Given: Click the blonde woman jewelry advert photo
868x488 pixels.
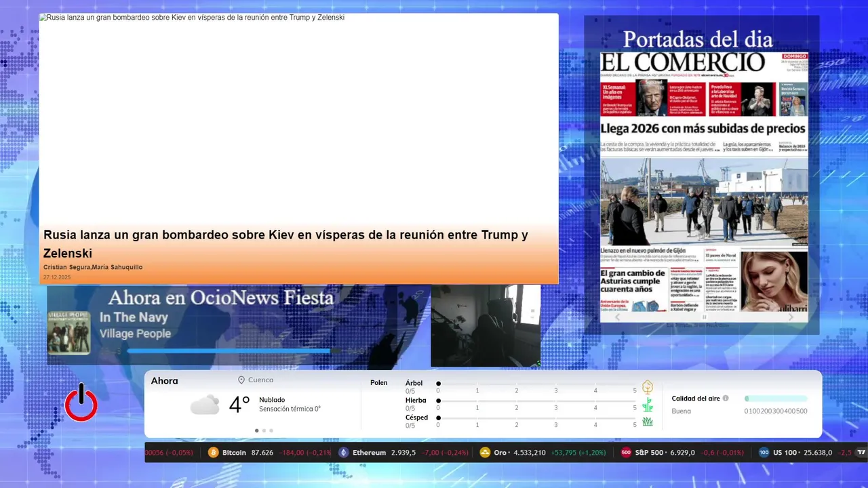Looking at the screenshot, I should [x=774, y=281].
